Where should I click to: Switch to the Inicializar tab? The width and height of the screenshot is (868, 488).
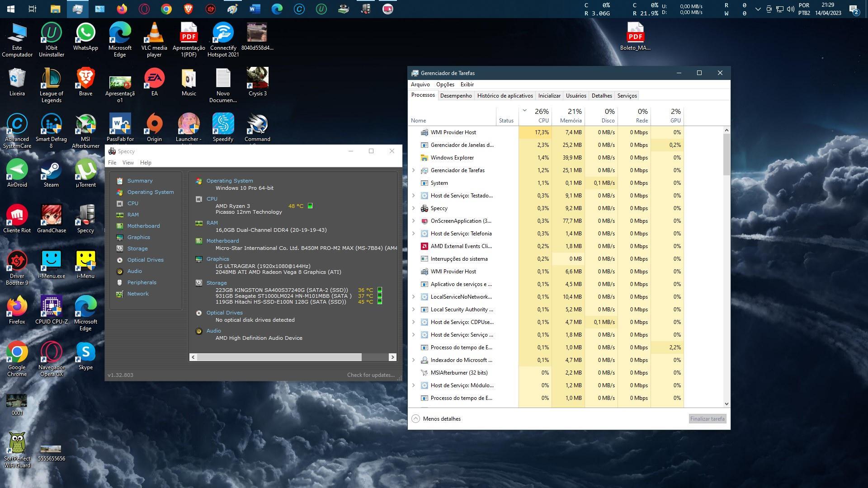tap(549, 96)
